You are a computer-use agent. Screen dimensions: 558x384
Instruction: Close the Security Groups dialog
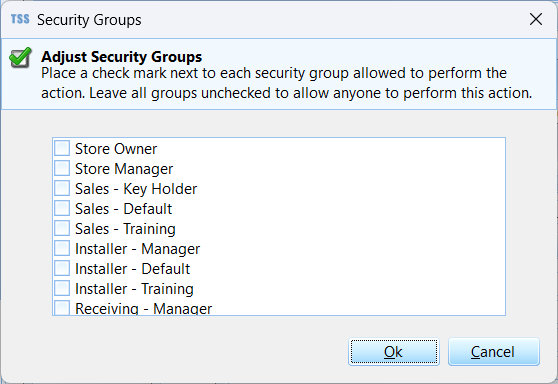coord(536,19)
